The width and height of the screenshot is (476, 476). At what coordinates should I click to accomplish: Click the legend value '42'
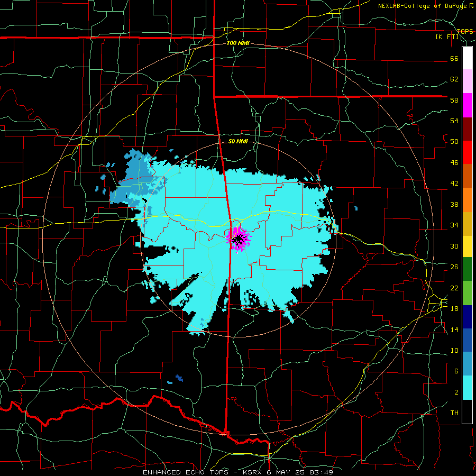click(x=454, y=184)
